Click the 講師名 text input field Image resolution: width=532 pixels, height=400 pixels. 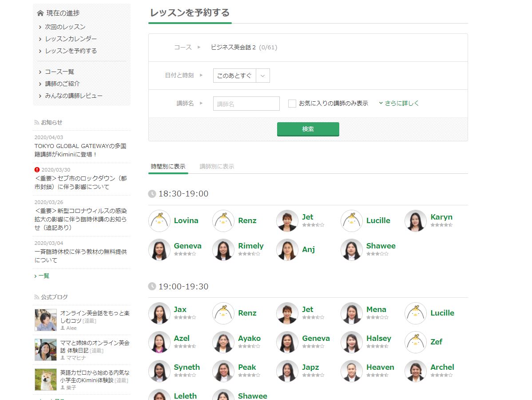click(x=246, y=104)
